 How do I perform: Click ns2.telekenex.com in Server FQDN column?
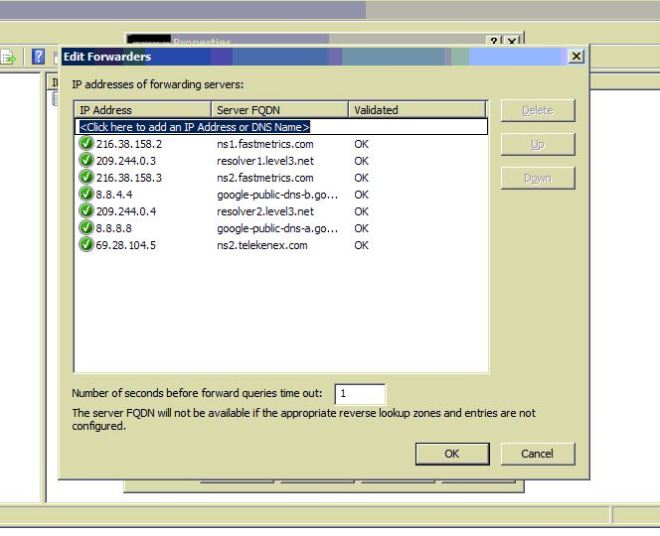point(262,245)
